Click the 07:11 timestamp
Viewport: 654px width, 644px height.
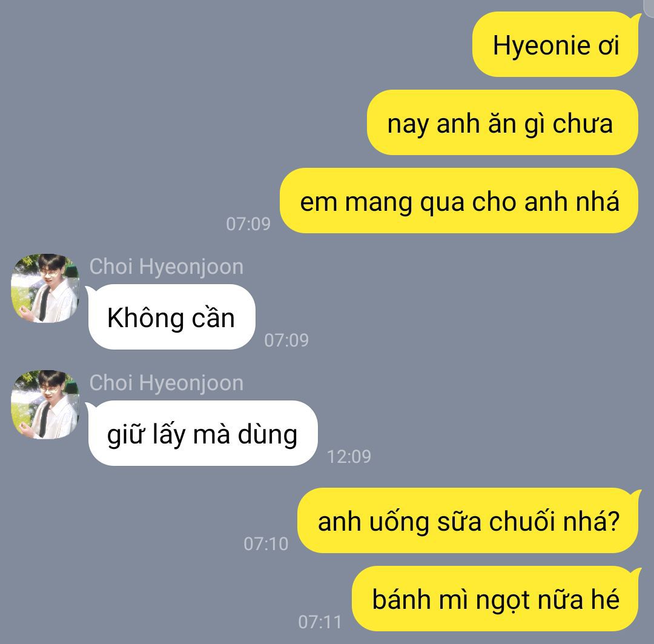[320, 622]
